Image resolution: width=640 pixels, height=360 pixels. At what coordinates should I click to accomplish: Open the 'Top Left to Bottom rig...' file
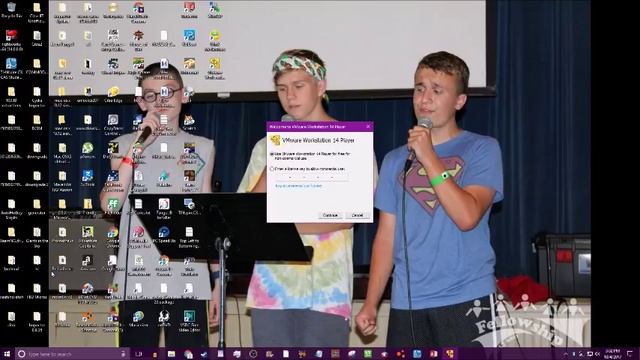(189, 237)
